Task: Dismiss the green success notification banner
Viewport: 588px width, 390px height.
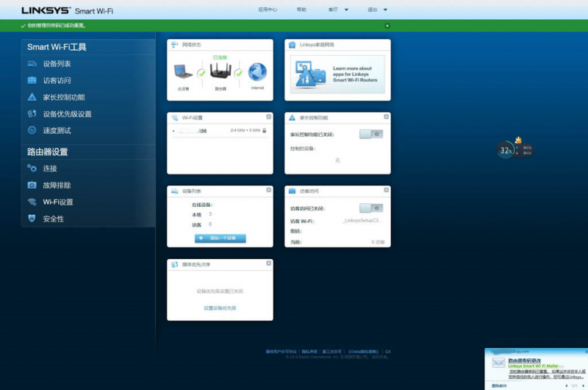Action: [x=387, y=26]
